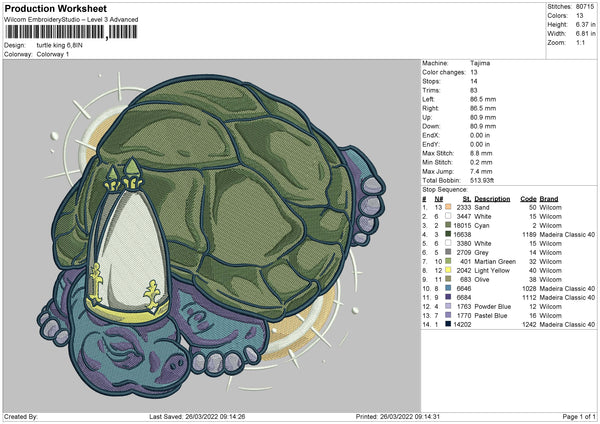Click the 'N#' column header
This screenshot has height=424, width=600.
coord(439,199)
